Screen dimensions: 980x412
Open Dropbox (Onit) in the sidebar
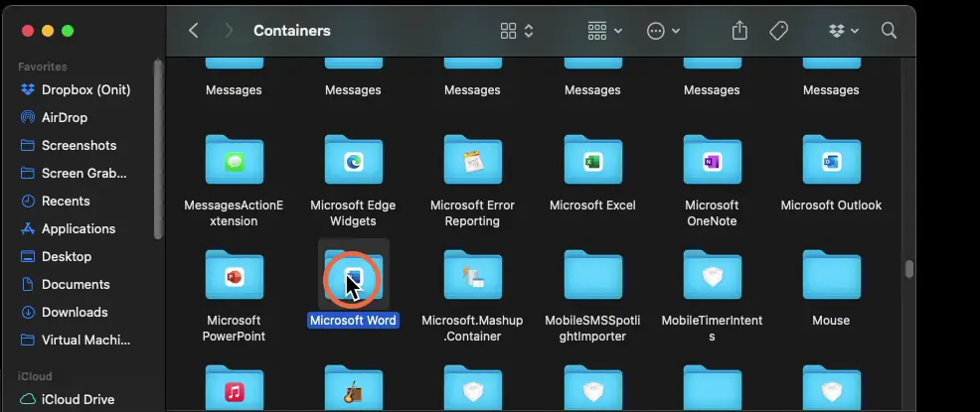tap(77, 90)
